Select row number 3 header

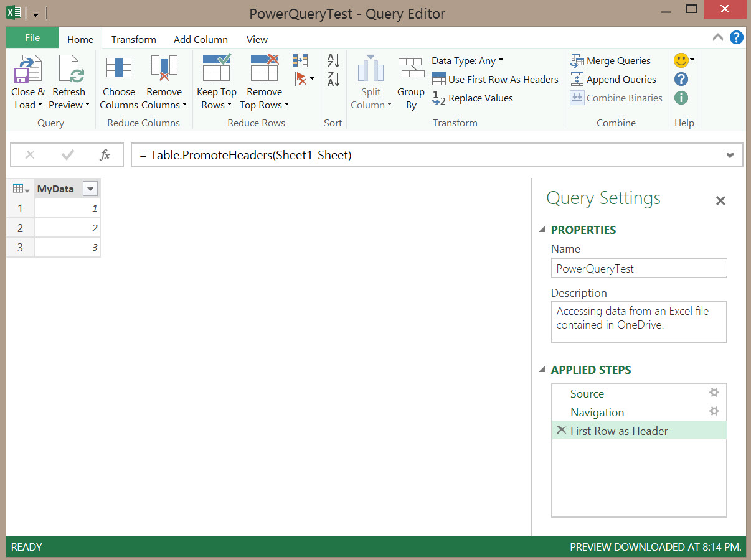[21, 247]
